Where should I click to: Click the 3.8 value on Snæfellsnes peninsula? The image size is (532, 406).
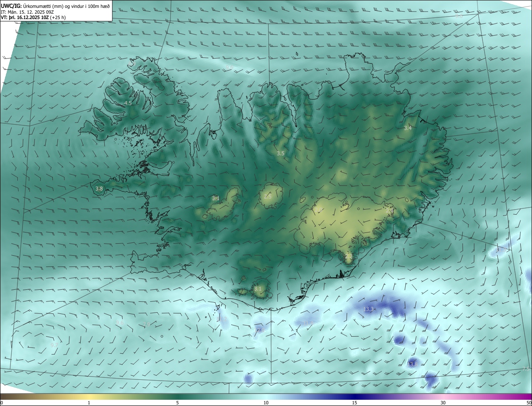click(x=99, y=188)
